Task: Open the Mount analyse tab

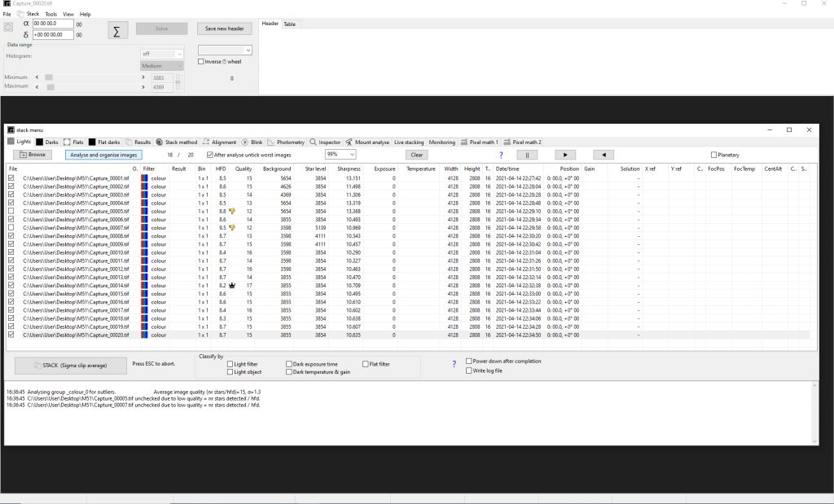Action: (x=367, y=142)
